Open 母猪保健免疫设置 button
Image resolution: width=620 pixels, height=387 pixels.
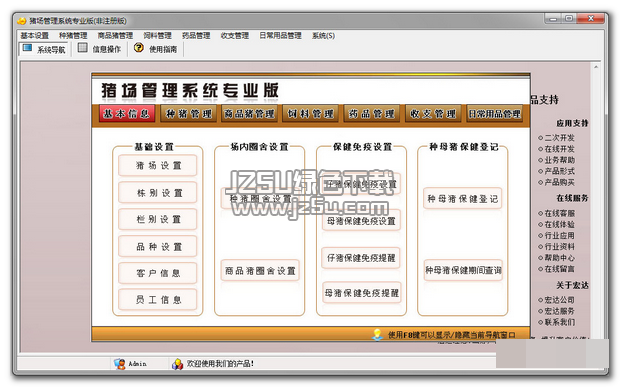tap(361, 221)
